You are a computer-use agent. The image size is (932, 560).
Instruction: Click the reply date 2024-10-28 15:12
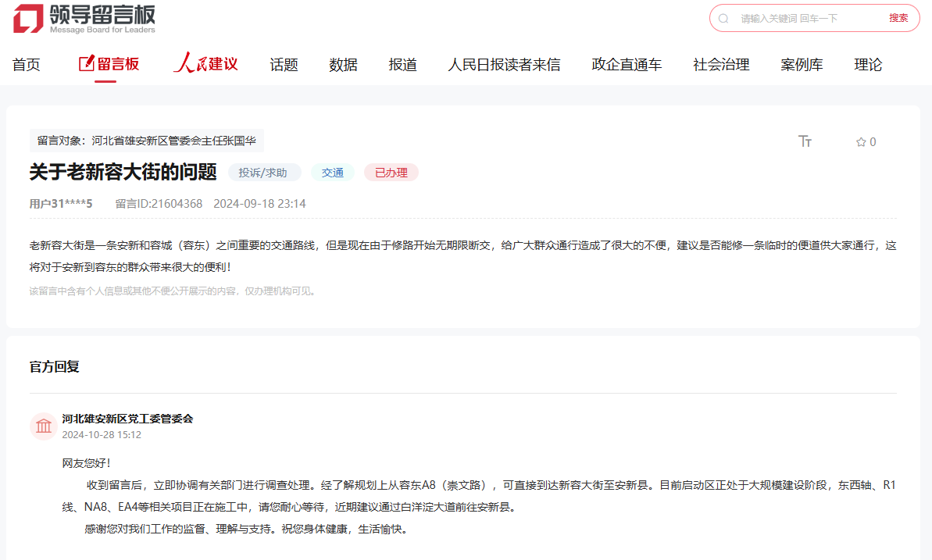[x=102, y=434]
